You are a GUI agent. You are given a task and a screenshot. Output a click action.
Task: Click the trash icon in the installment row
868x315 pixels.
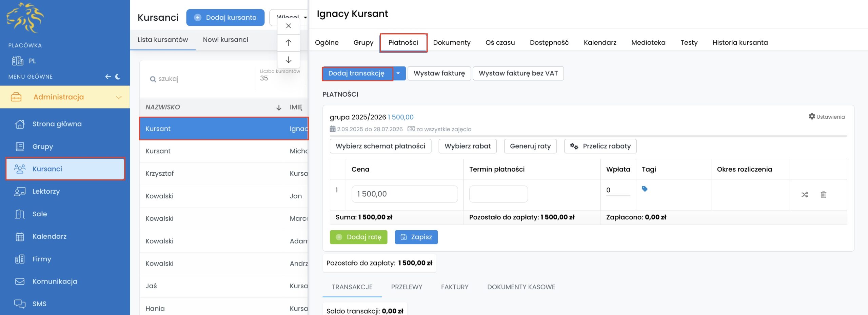coord(823,195)
